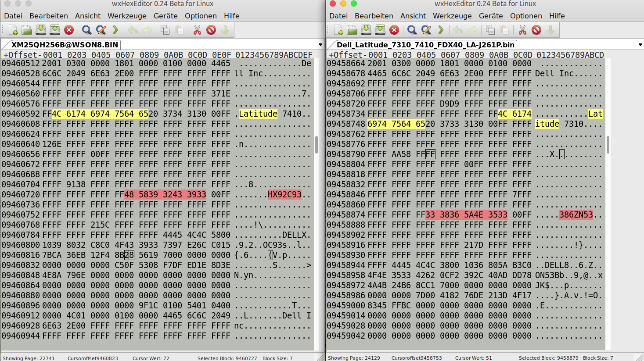The height and width of the screenshot is (361, 644).
Task: Click Save As icon in left window toolbar
Action: 55,30
